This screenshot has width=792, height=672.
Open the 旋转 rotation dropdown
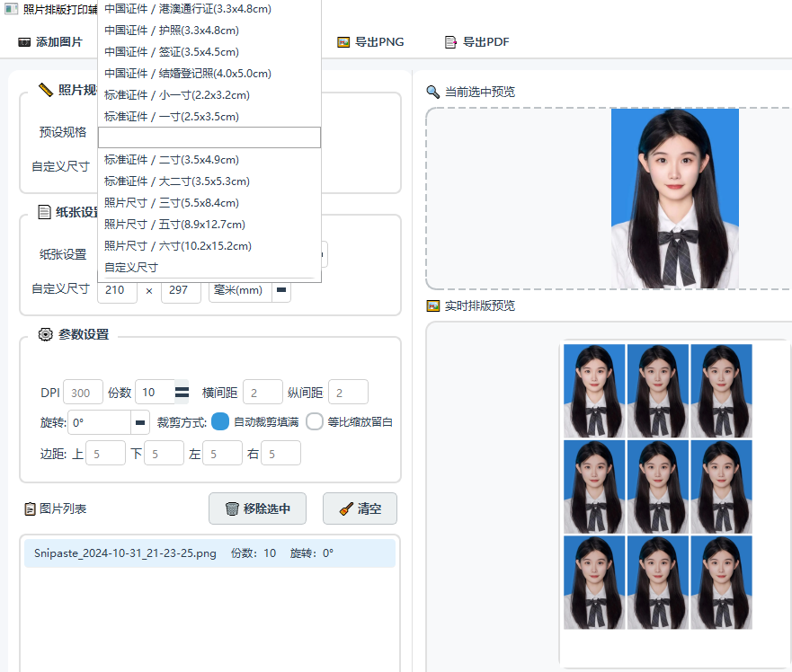click(140, 422)
